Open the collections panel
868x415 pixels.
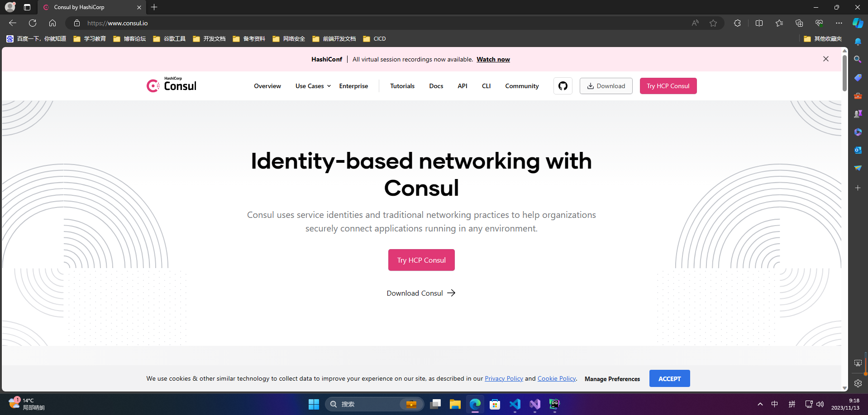click(x=799, y=23)
